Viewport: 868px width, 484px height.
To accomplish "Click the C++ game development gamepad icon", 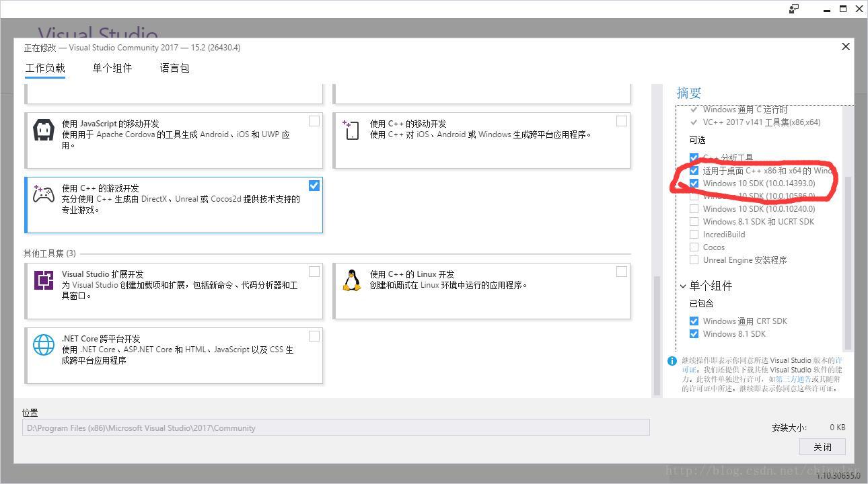I will pyautogui.click(x=44, y=195).
